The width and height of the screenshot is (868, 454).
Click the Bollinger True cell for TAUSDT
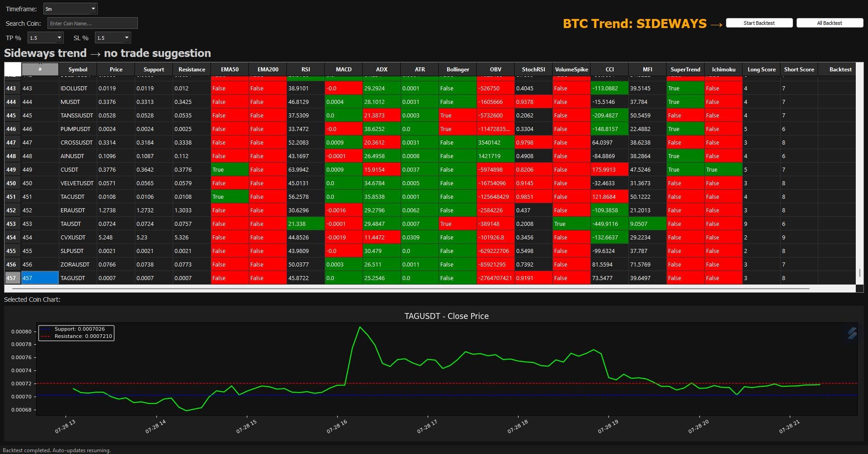pyautogui.click(x=458, y=224)
